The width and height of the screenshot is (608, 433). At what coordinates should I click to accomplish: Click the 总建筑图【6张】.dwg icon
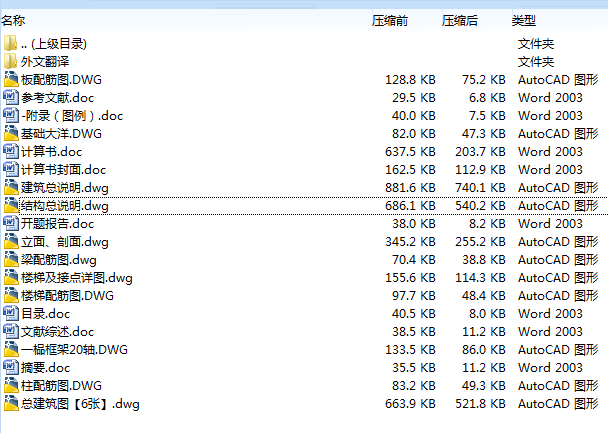[11, 403]
